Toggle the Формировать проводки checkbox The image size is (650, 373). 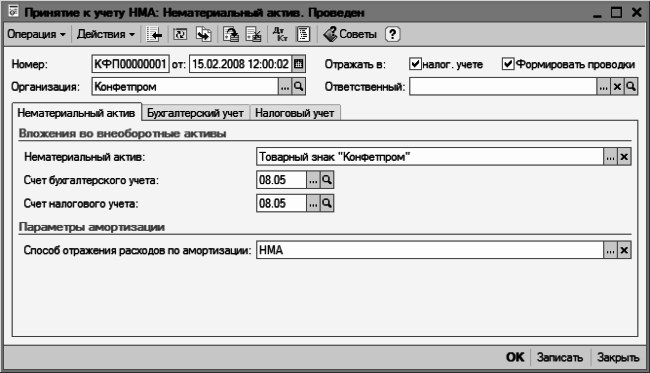pos(508,64)
